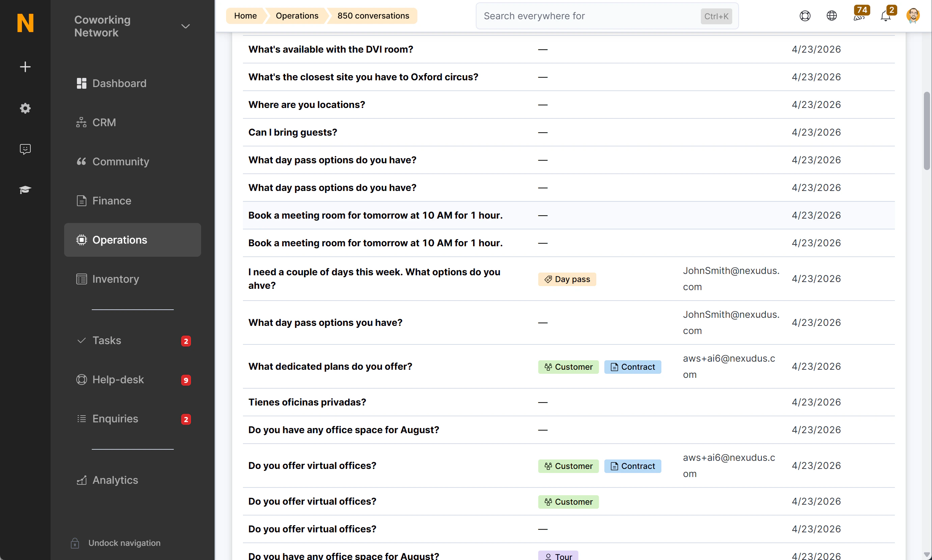Viewport: 932px width, 560px height.
Task: Click the graduation cap learning icon
Action: pos(25,190)
